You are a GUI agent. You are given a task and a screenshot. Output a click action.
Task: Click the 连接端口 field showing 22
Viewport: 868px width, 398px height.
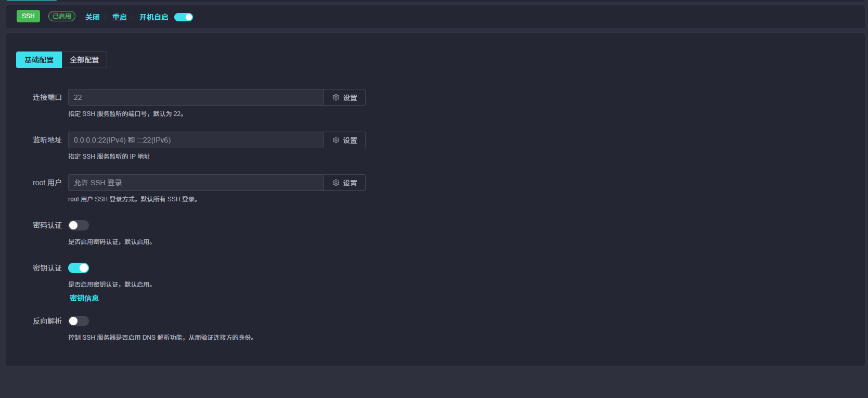[x=196, y=97]
